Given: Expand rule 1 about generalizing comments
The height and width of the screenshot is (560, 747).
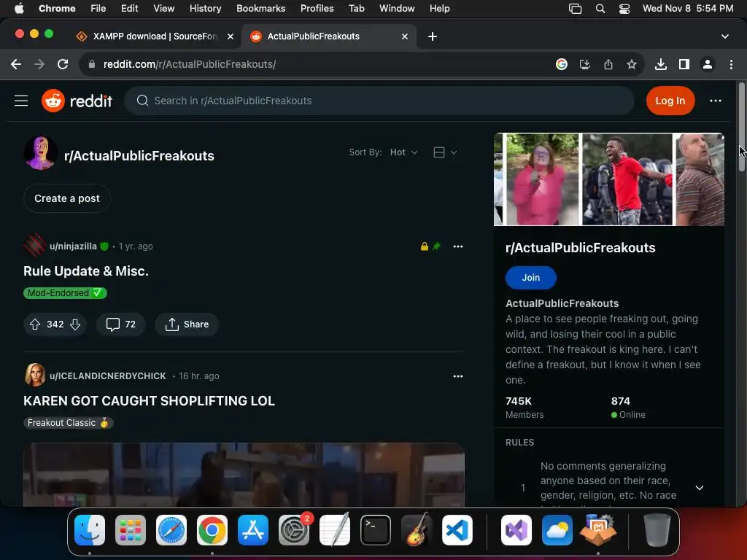Looking at the screenshot, I should (x=700, y=488).
